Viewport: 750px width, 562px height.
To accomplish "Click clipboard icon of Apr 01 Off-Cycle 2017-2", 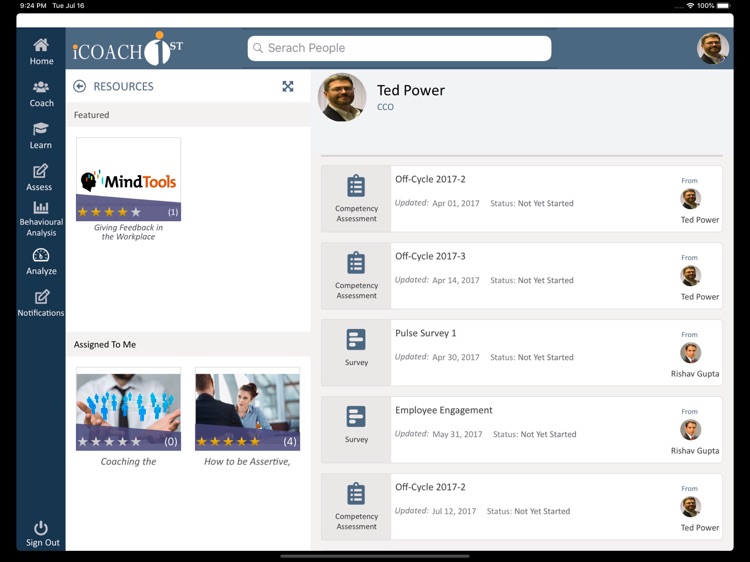I will [356, 186].
